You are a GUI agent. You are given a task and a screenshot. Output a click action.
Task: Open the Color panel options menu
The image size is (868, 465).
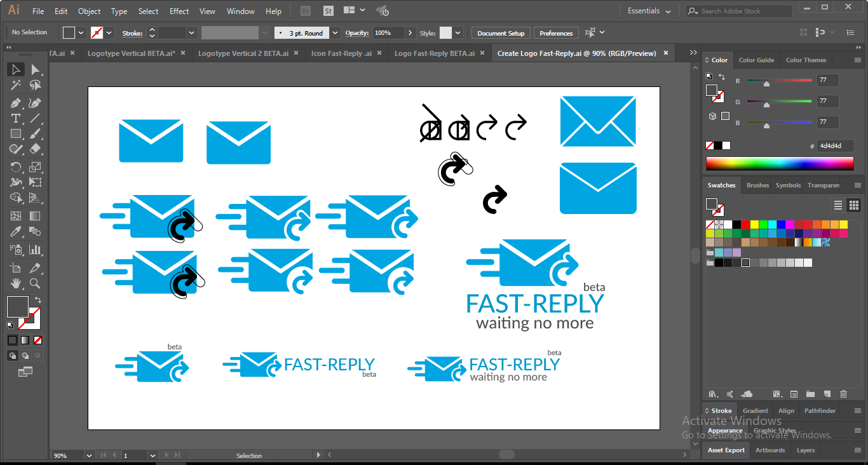(858, 60)
